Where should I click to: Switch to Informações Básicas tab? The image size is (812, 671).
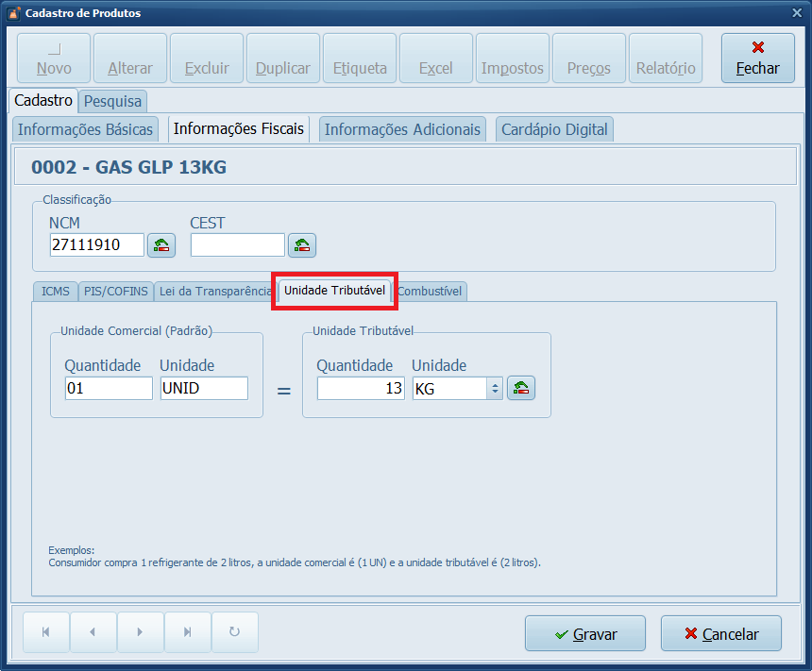tap(86, 129)
